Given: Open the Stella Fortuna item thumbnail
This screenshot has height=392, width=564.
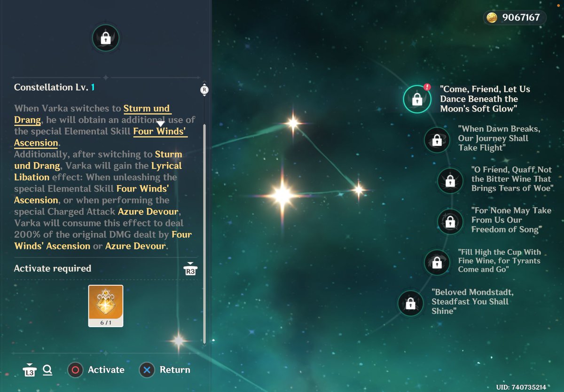Looking at the screenshot, I should tap(106, 306).
